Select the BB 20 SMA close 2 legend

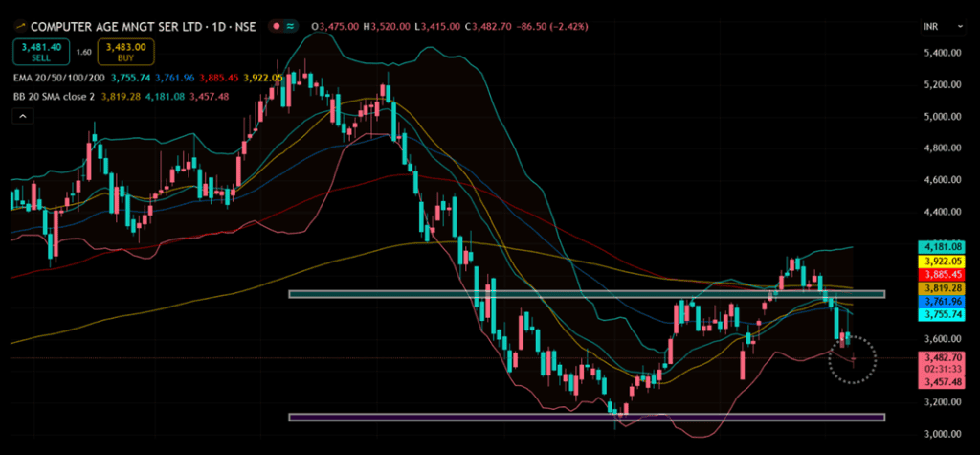click(56, 97)
